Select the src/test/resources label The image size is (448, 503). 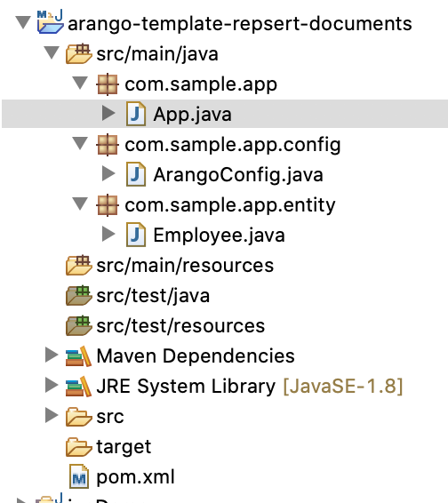(x=180, y=326)
